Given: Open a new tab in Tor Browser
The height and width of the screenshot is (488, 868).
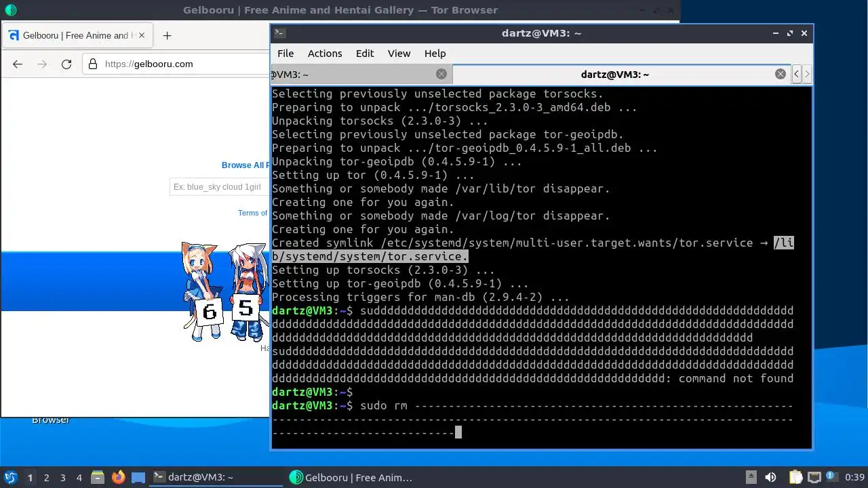Looking at the screenshot, I should (x=167, y=35).
